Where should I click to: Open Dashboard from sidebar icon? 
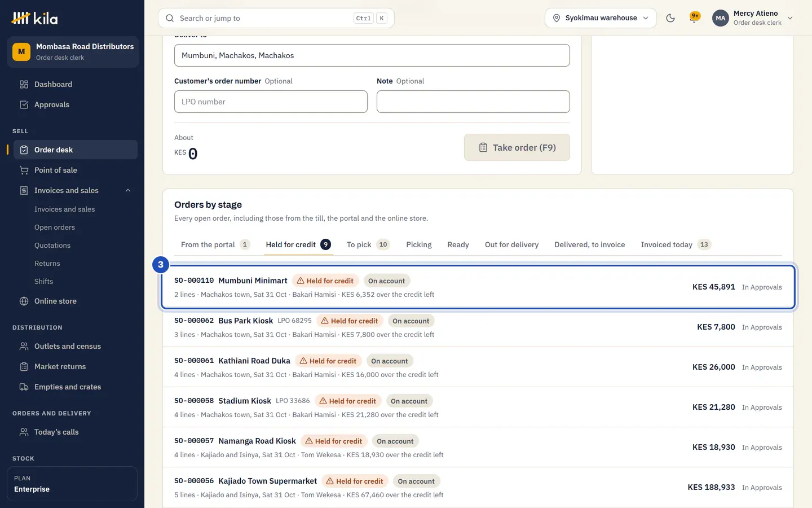coord(24,84)
